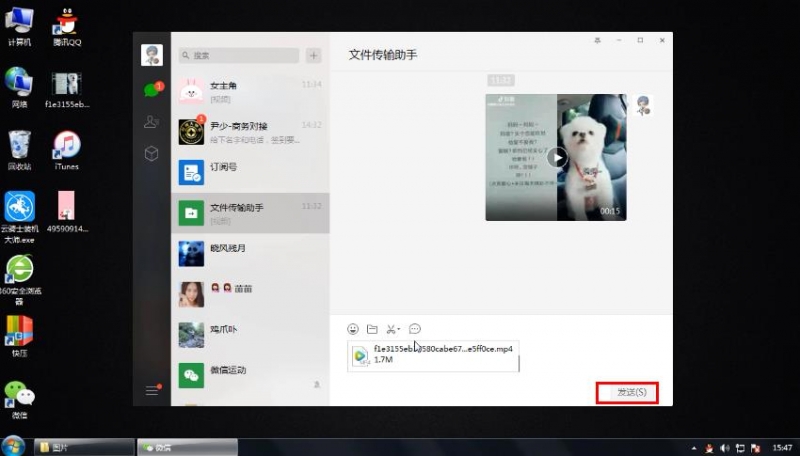Viewport: 800px width, 456px height.
Task: Open the 订阅号 subscriptions entry
Action: (x=251, y=172)
